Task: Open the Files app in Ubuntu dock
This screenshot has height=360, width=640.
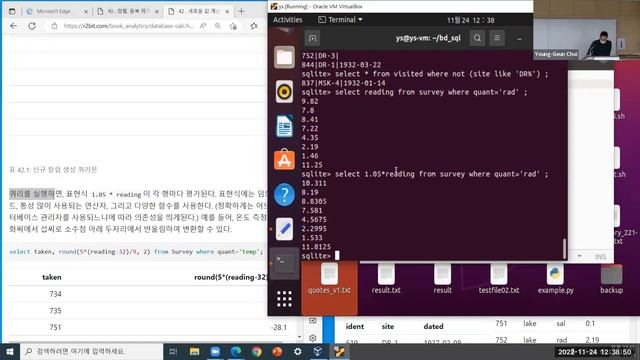Action: pos(284,57)
